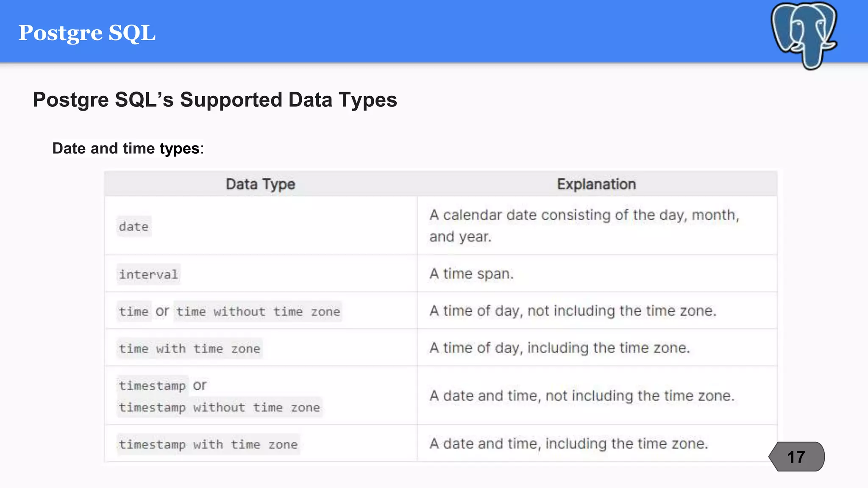The image size is (868, 488).
Task: Click the "A time span." explanation text
Action: 471,274
